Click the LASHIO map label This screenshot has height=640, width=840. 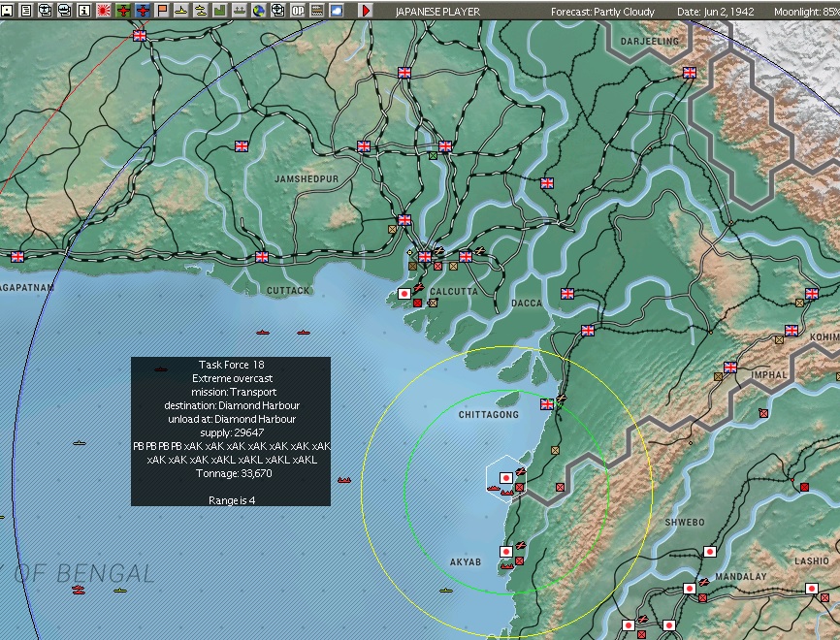click(812, 560)
